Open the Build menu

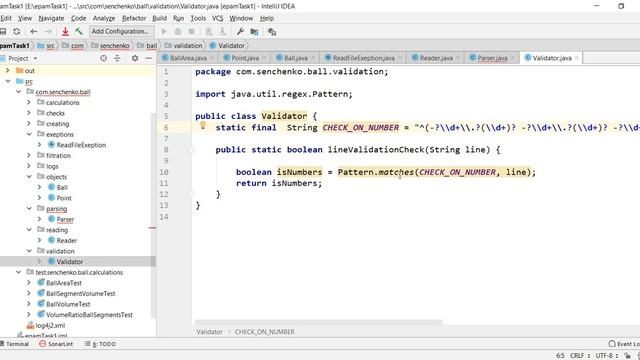[x=160, y=18]
